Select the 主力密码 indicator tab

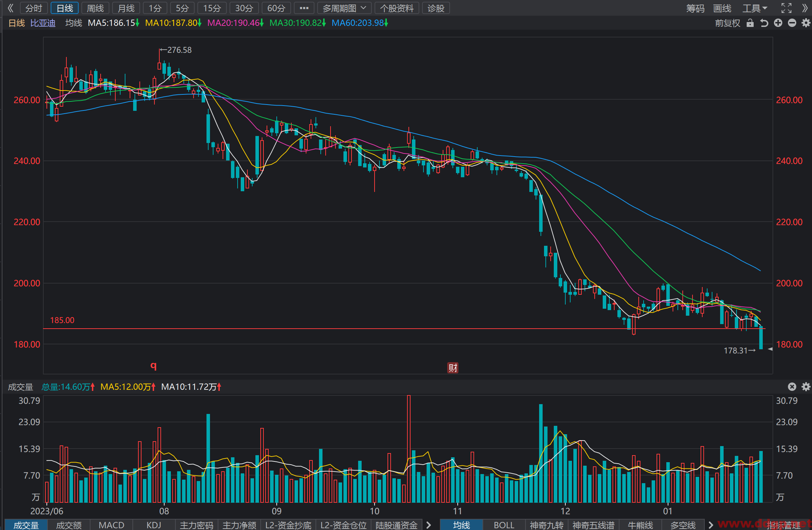click(x=197, y=525)
